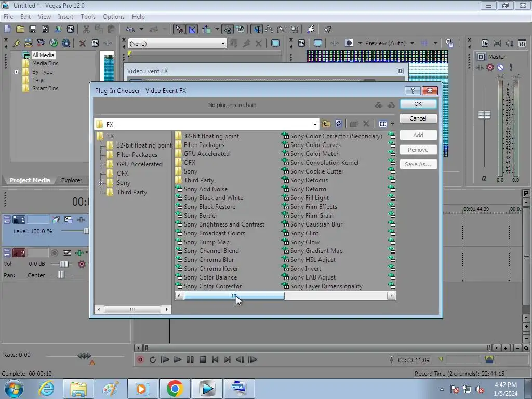Select the Normal Edit Tool
Viewport: 532px width, 399px height.
(x=257, y=29)
